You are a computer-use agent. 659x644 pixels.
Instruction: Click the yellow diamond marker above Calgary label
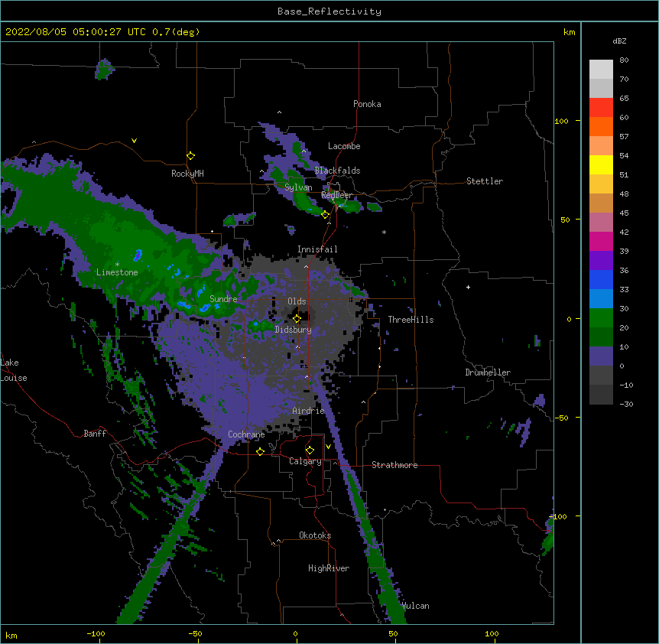310,450
